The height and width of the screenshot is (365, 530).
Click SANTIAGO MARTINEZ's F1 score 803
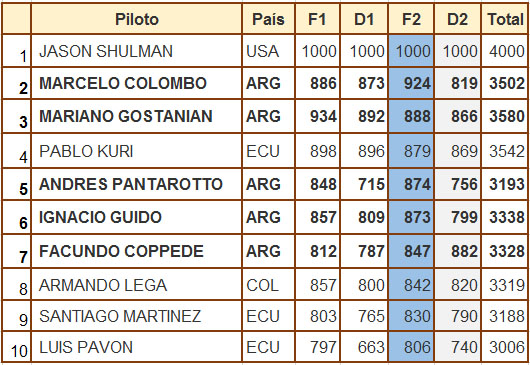(x=317, y=316)
